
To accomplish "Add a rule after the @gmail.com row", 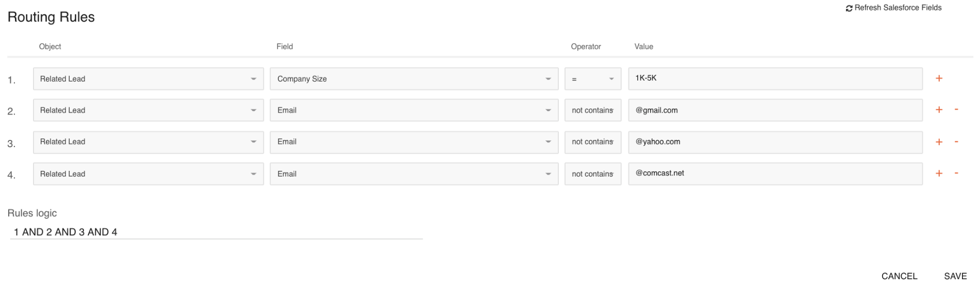I will [939, 110].
